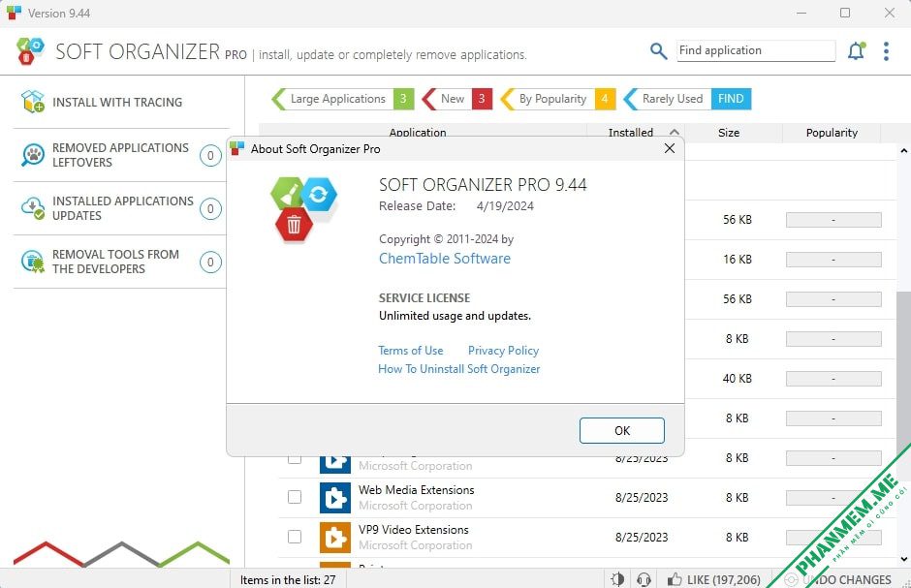Open the Terms of Use link
Viewport: 911px width, 588px height.
(x=410, y=351)
